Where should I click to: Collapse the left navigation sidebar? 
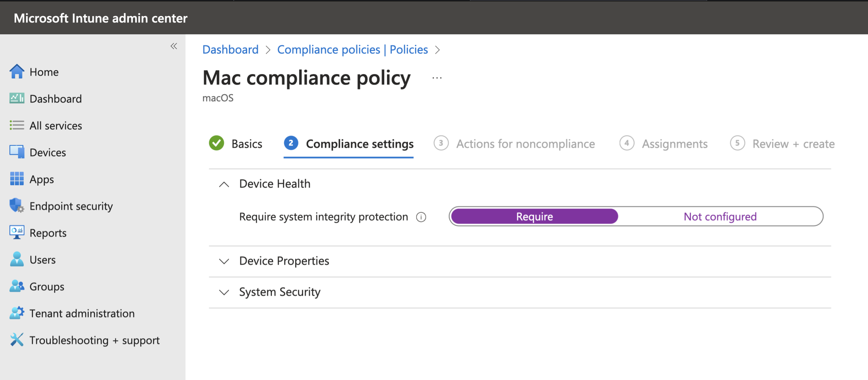pos(173,46)
